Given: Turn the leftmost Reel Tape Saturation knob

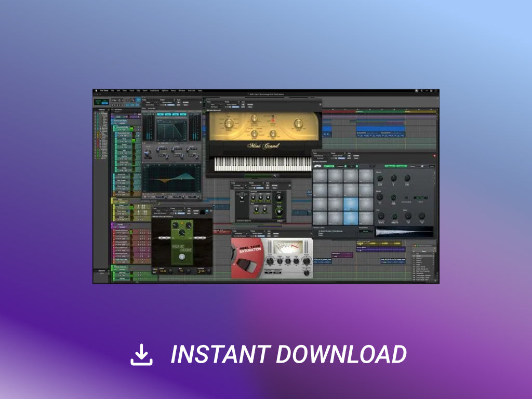Looking at the screenshot, I should click(x=270, y=261).
